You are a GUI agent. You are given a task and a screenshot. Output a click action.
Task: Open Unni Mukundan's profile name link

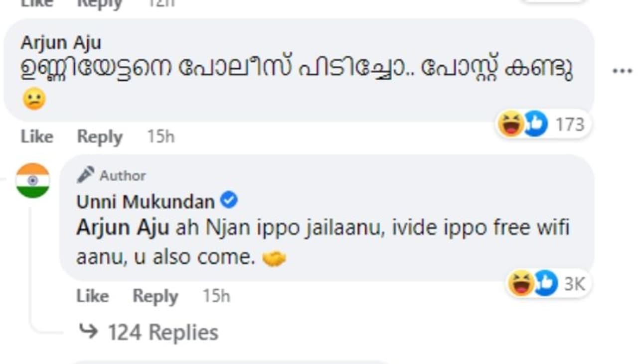point(146,202)
